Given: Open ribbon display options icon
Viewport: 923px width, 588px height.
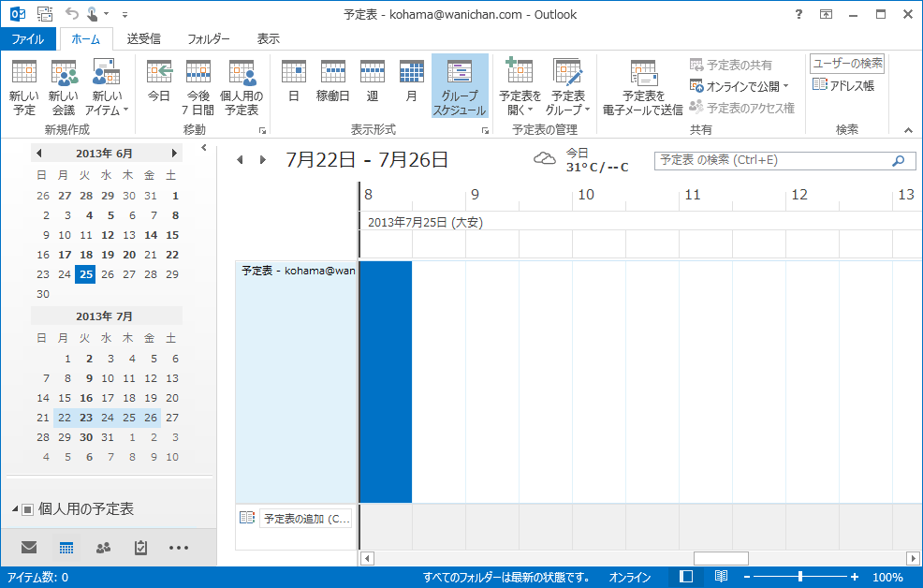Looking at the screenshot, I should point(826,14).
